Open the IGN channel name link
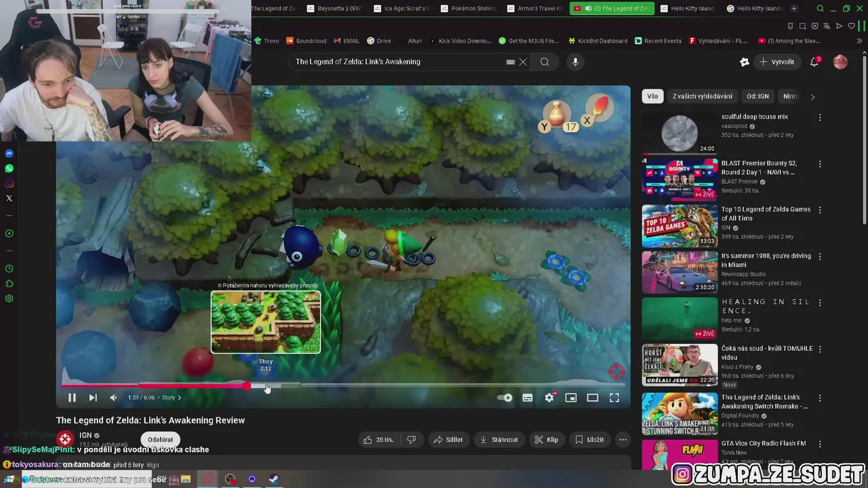Screen dimensions: 868x488 [85, 435]
